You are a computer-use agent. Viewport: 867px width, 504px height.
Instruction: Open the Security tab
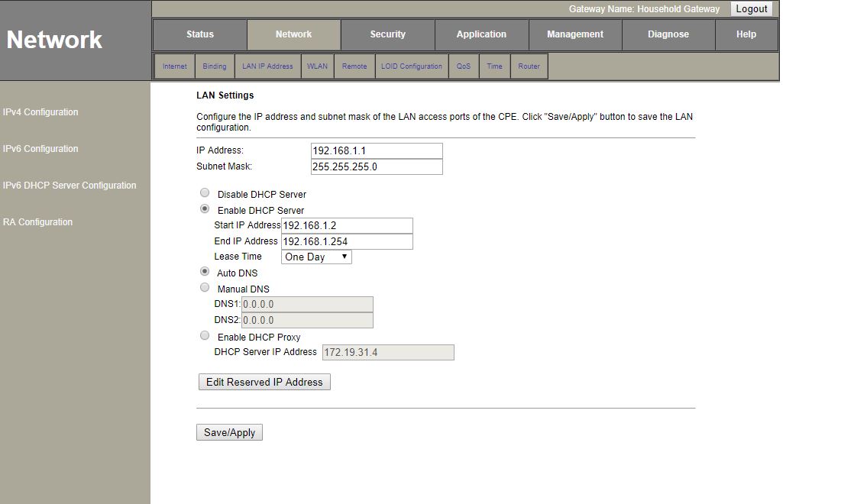(x=388, y=34)
